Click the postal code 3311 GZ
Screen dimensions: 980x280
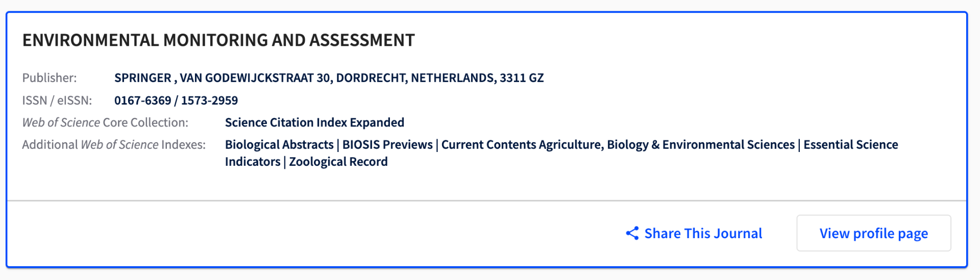coord(522,78)
